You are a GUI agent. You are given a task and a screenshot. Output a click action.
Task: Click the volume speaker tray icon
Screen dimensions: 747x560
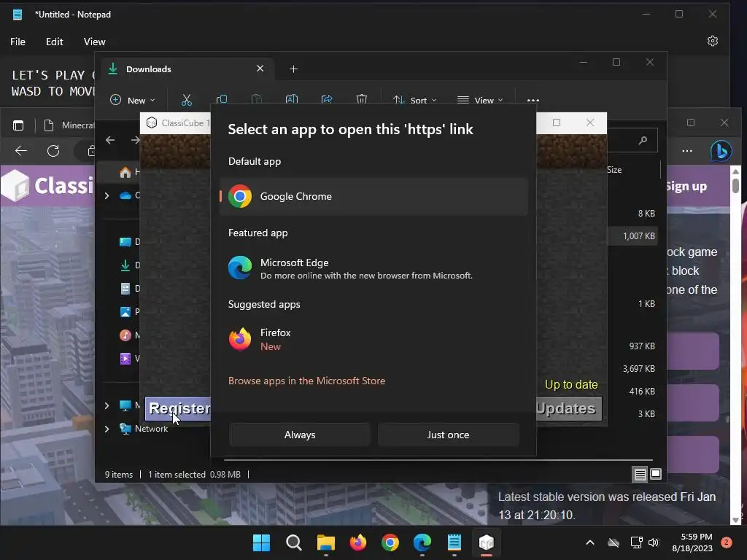[x=653, y=542]
